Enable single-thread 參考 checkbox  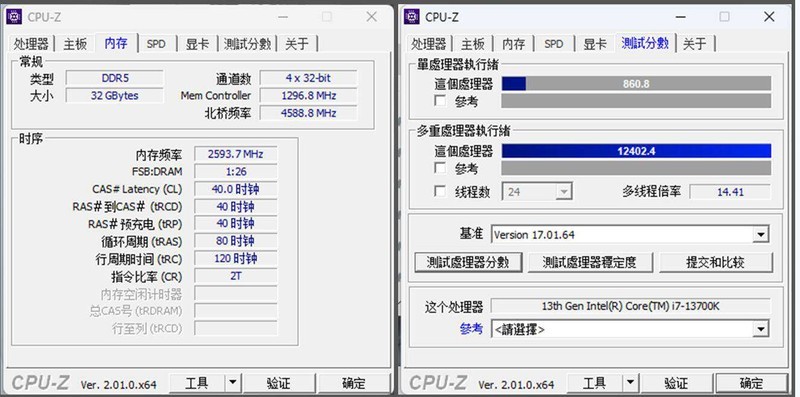(440, 100)
